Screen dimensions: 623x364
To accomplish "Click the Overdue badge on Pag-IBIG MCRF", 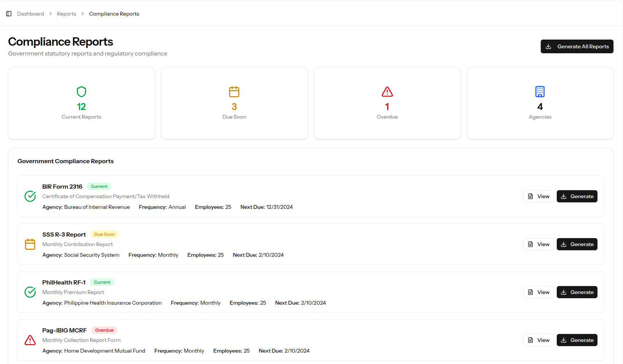I will (104, 330).
